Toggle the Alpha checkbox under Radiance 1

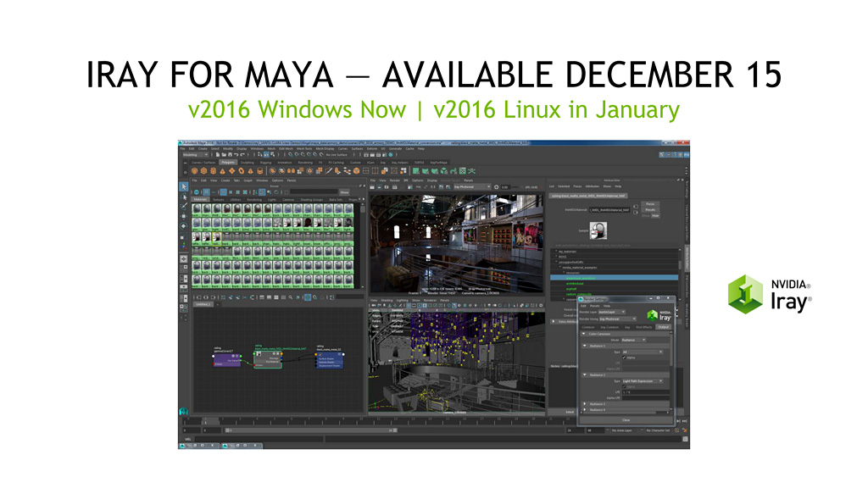click(x=625, y=358)
